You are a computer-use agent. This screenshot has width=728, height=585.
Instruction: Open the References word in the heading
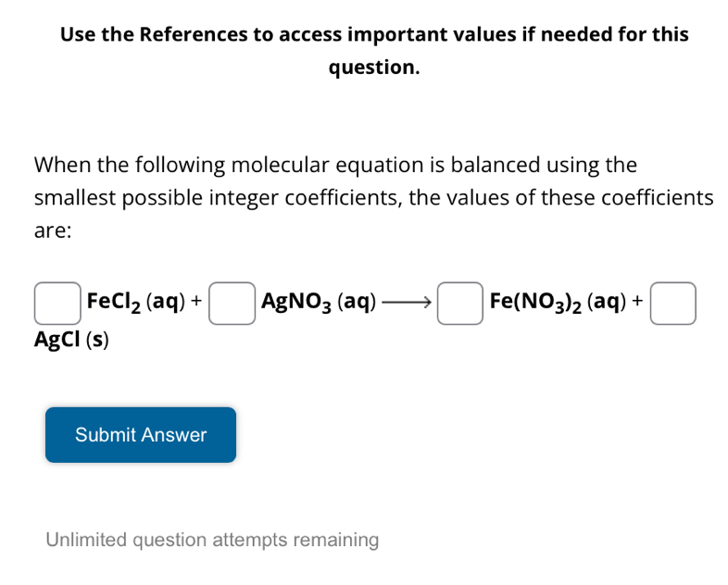pyautogui.click(x=194, y=35)
